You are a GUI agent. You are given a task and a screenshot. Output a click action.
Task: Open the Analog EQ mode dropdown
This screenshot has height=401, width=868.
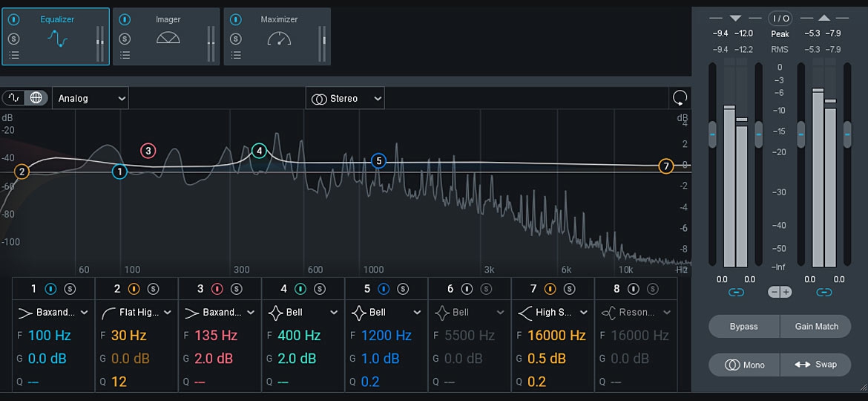(91, 98)
